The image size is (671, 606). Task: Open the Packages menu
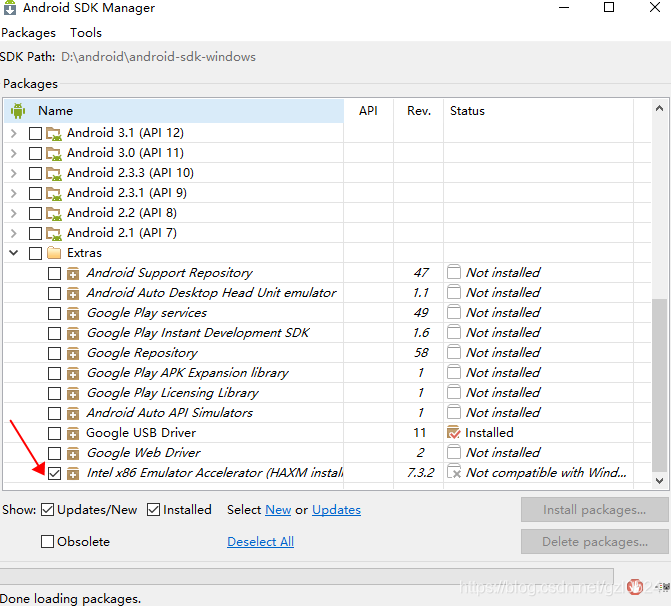pyautogui.click(x=28, y=33)
